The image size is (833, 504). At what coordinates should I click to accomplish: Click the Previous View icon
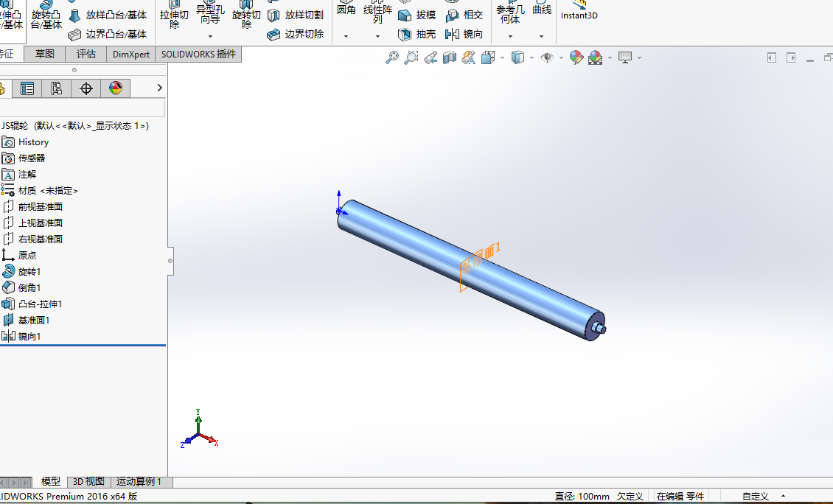431,57
